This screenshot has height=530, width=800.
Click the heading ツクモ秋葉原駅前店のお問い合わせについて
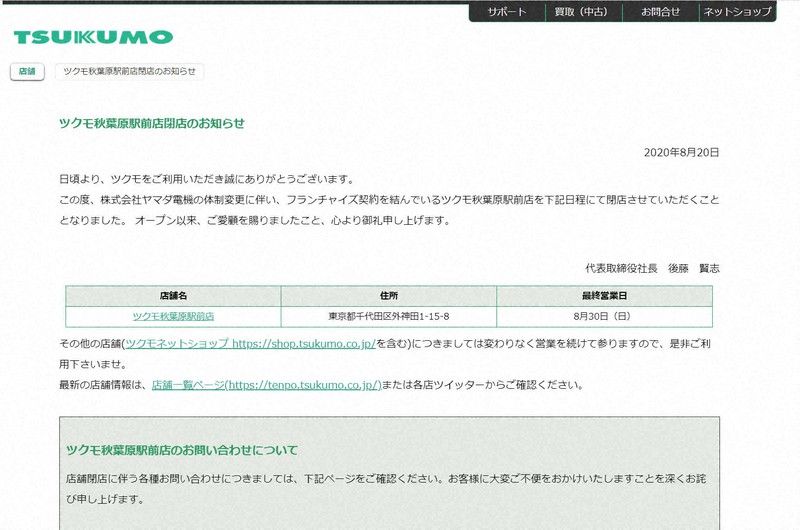pos(182,450)
